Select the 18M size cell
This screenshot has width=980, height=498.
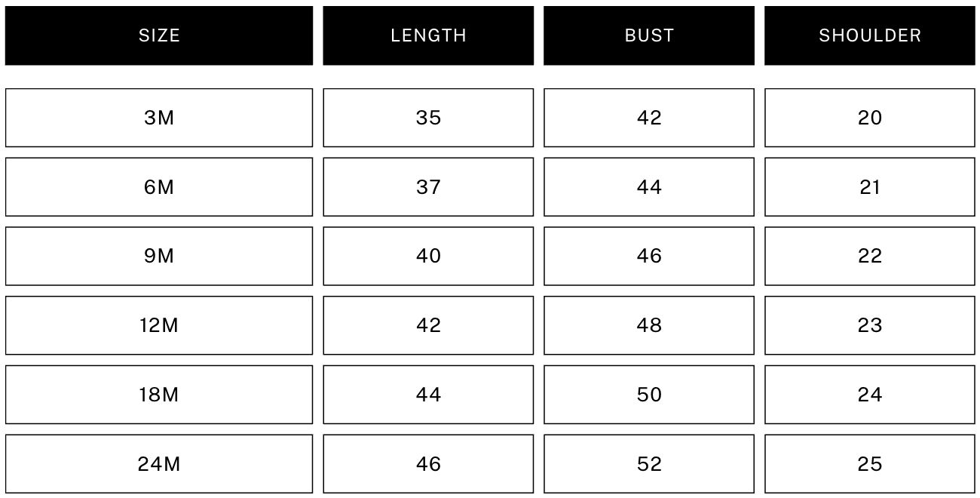tap(159, 395)
